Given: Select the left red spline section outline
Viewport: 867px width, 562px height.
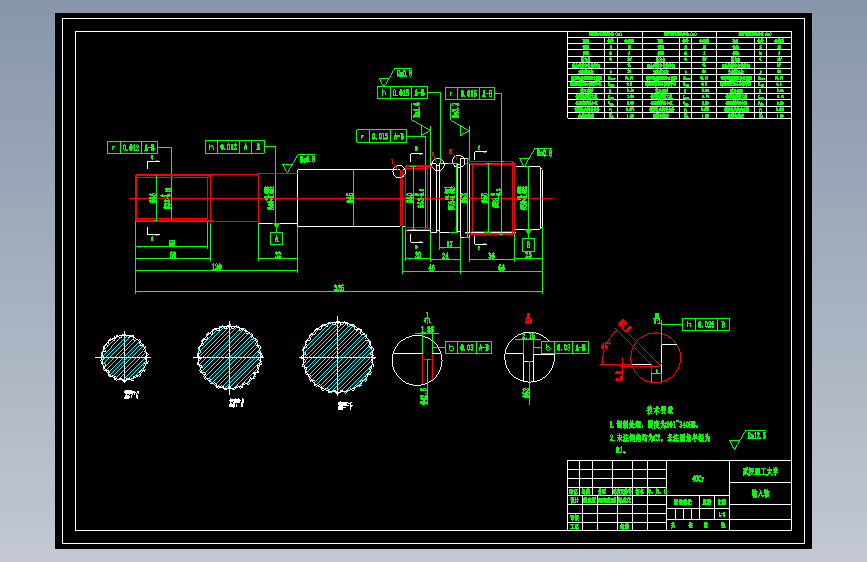Looking at the screenshot, I should coord(173,198).
